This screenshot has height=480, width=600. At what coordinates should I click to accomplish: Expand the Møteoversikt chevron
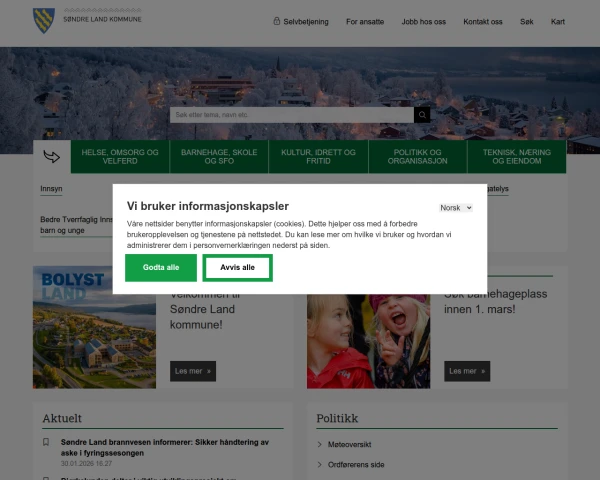pyautogui.click(x=320, y=444)
